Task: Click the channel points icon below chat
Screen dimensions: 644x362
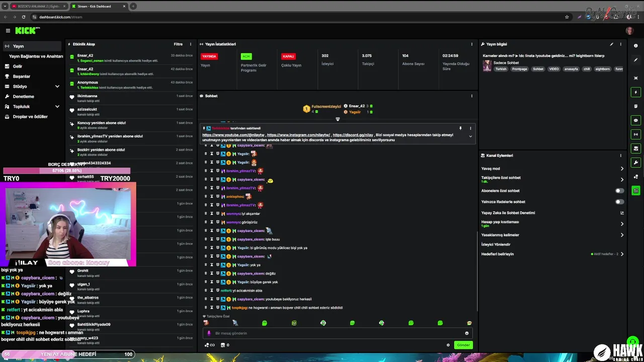Action: [209, 345]
